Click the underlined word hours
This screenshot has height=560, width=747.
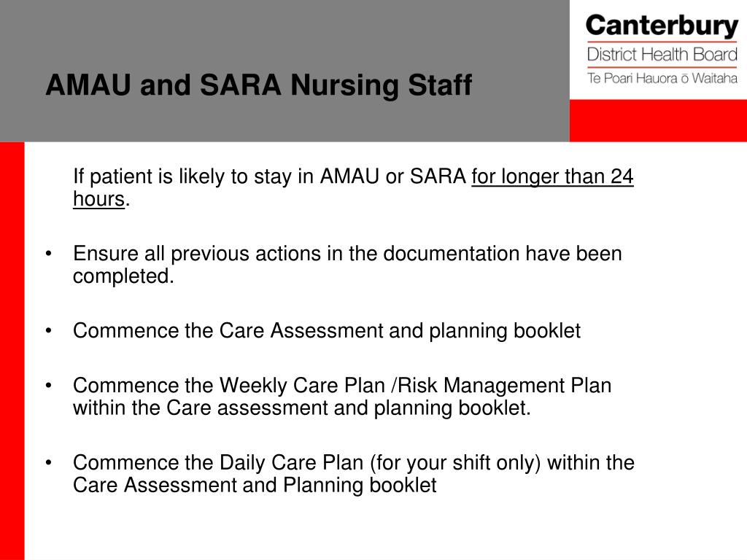(98, 198)
